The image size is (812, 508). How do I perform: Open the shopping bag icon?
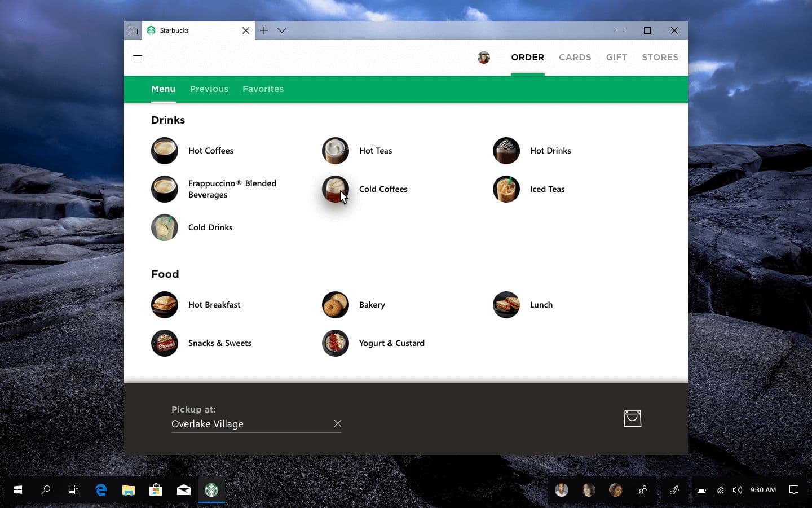[x=632, y=418]
